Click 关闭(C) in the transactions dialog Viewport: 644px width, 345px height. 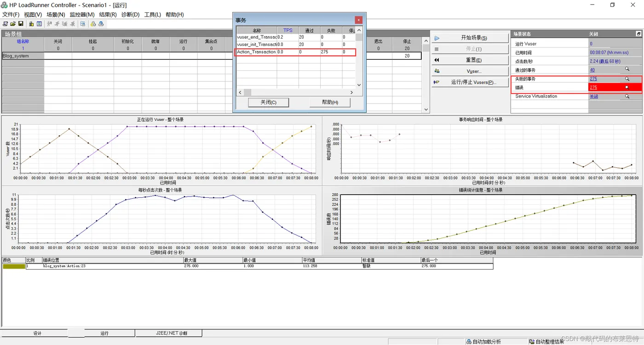pyautogui.click(x=268, y=102)
